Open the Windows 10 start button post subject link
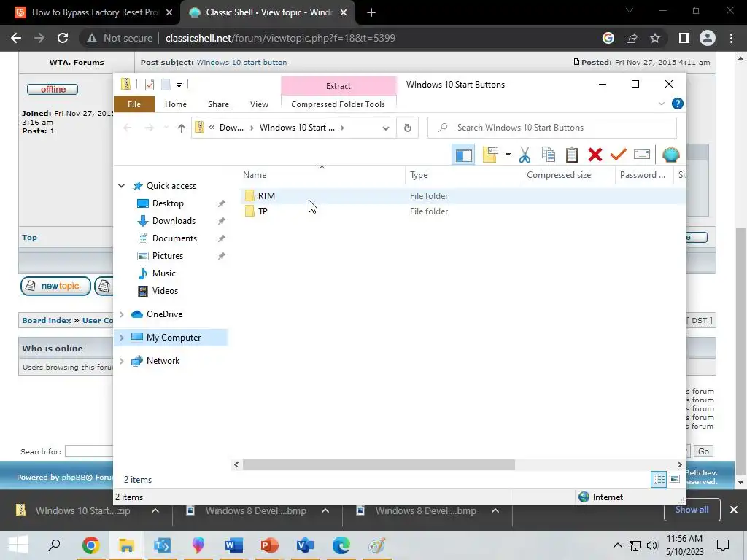747x560 pixels. point(241,63)
